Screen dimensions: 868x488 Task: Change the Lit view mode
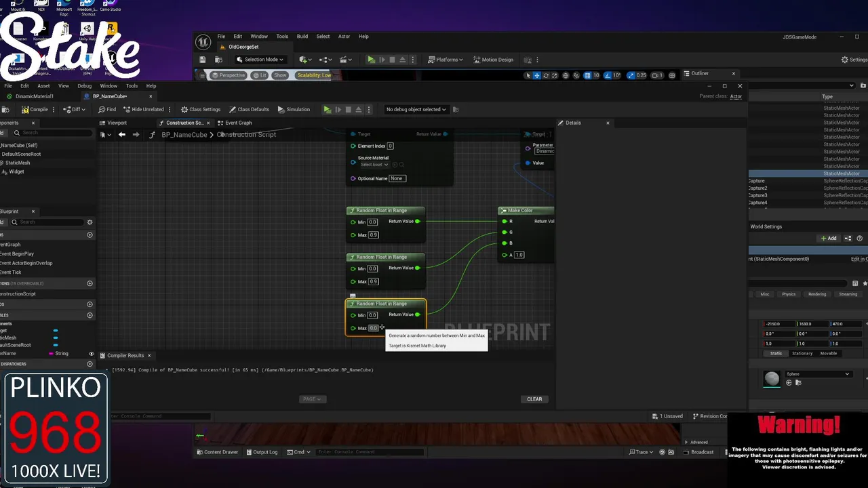[260, 75]
